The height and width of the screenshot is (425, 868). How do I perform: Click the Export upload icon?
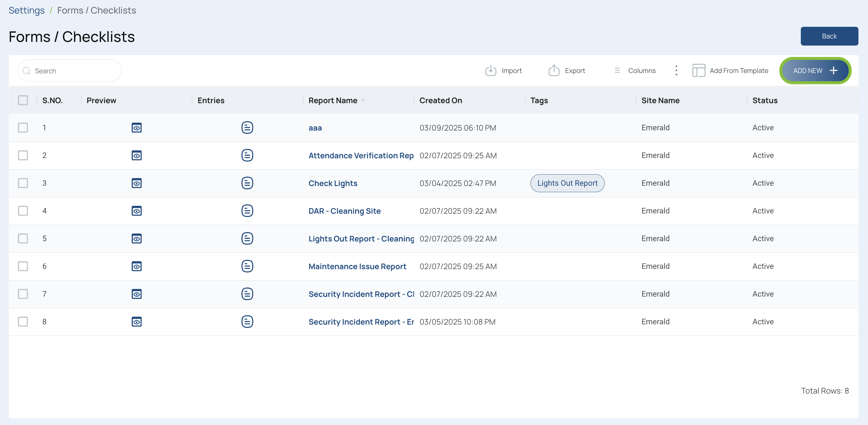(554, 71)
